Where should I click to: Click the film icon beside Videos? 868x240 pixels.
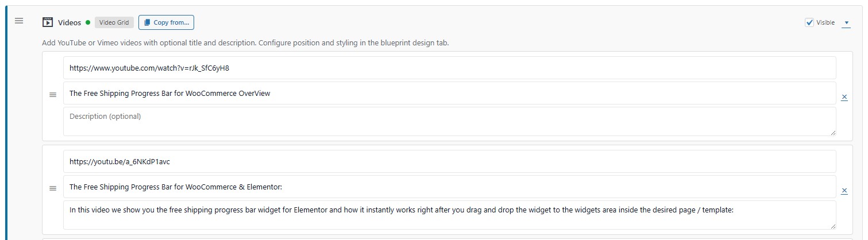click(48, 22)
